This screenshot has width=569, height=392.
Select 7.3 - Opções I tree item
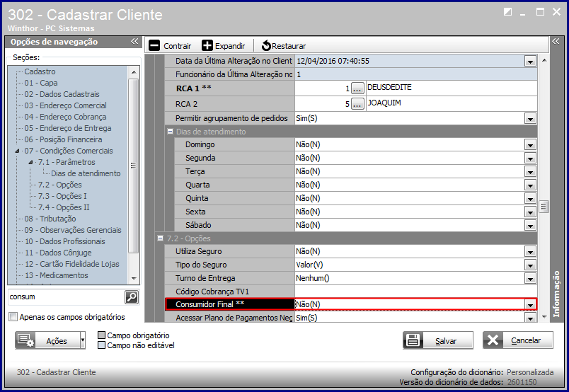[62, 196]
